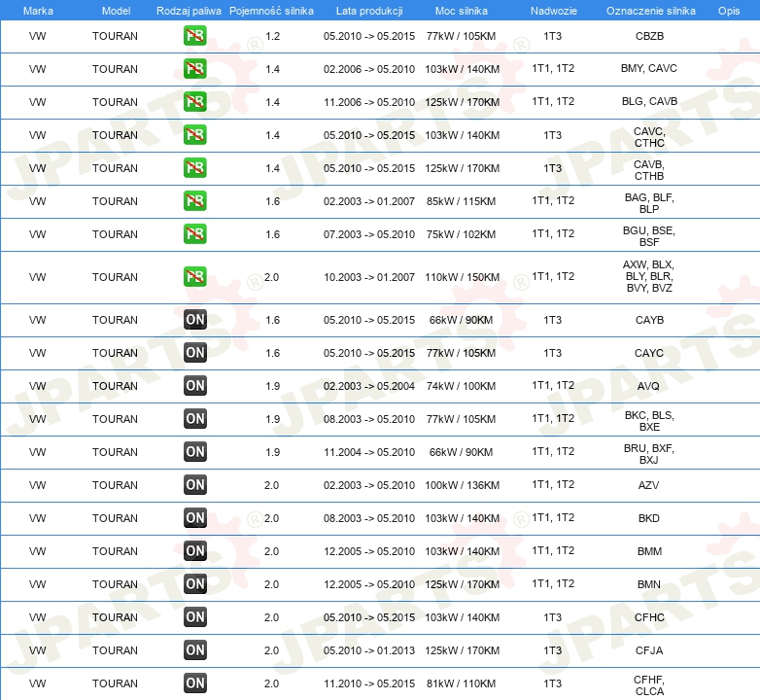
Task: Click the ON diesel icon in the CAYB row
Action: [x=194, y=320]
